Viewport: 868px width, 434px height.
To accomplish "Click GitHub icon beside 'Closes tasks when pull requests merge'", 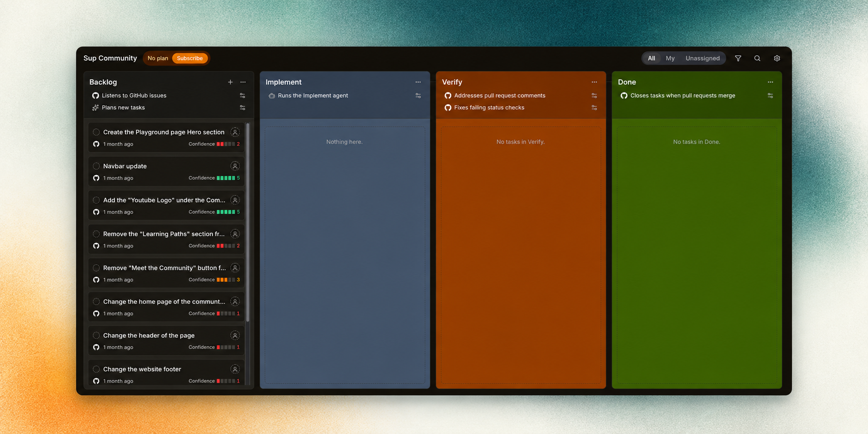I will click(x=624, y=96).
